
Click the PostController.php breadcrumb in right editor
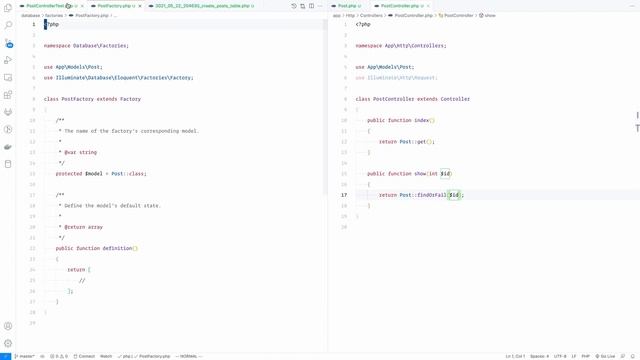pos(410,16)
